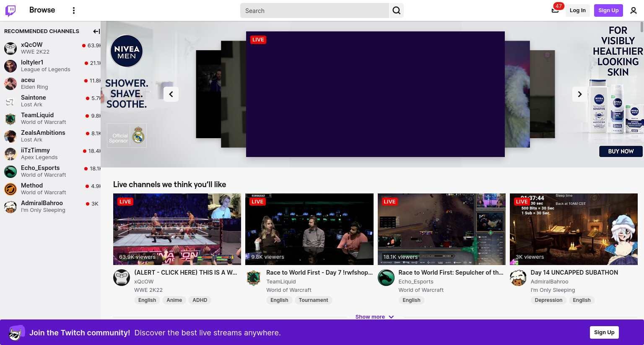Focus the Search input field
Screen dimensions: 644x345
[x=314, y=10]
